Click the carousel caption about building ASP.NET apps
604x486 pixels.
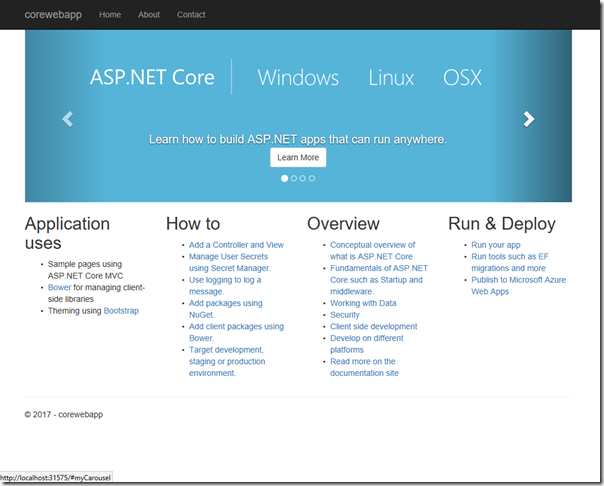tap(298, 139)
